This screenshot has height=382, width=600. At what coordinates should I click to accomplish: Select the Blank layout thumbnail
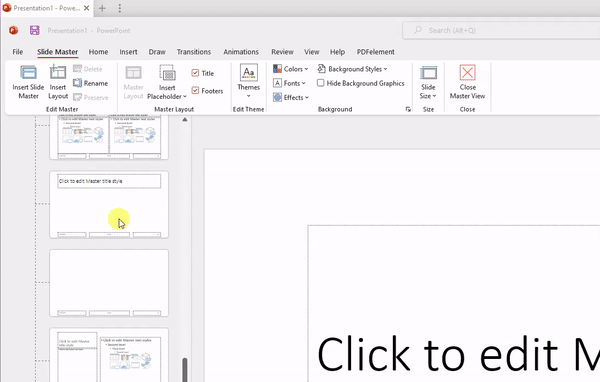click(109, 283)
